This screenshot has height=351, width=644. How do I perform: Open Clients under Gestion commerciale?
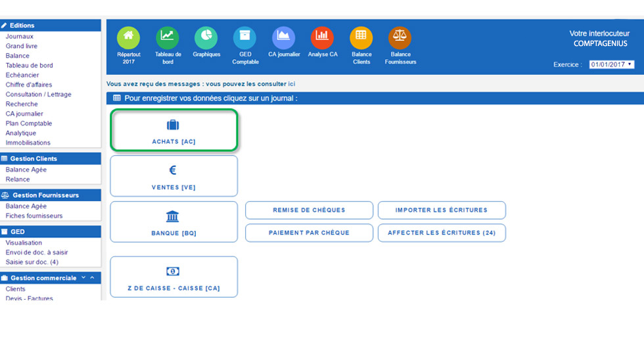[15, 289]
